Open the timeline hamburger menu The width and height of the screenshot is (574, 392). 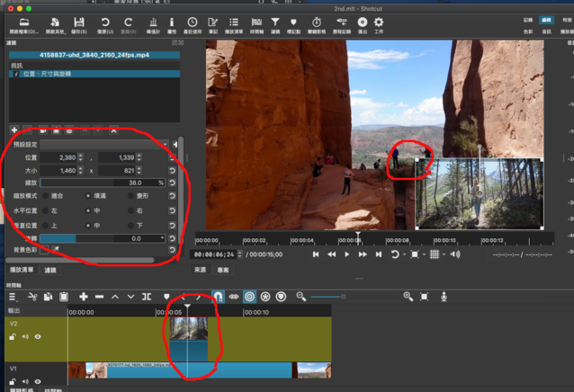pyautogui.click(x=12, y=297)
